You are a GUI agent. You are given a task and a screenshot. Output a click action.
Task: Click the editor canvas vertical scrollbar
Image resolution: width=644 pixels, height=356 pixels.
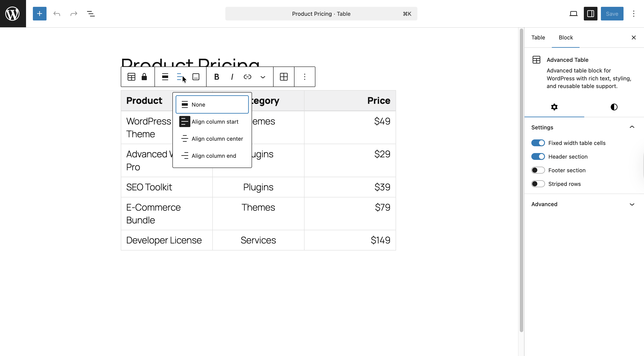click(x=521, y=180)
